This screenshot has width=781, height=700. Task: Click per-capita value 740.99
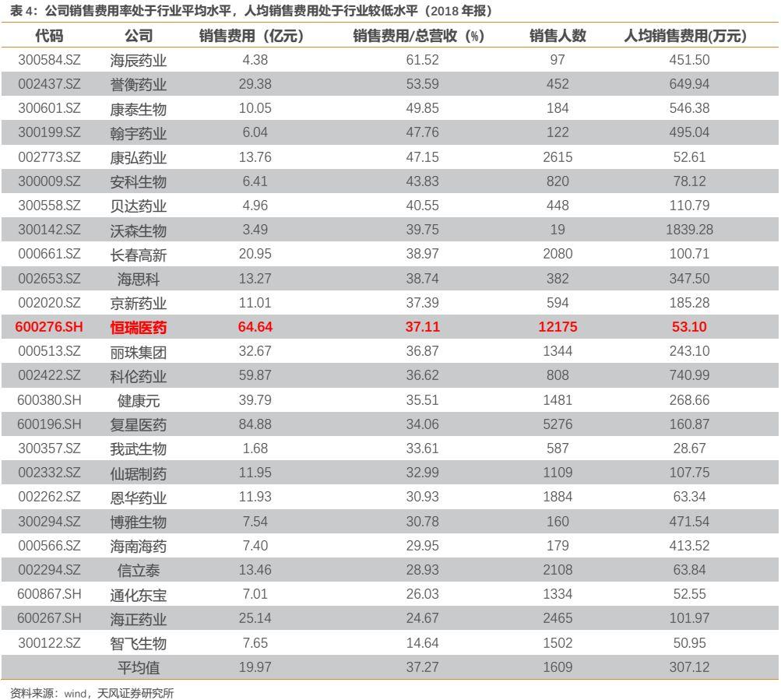[x=689, y=375]
